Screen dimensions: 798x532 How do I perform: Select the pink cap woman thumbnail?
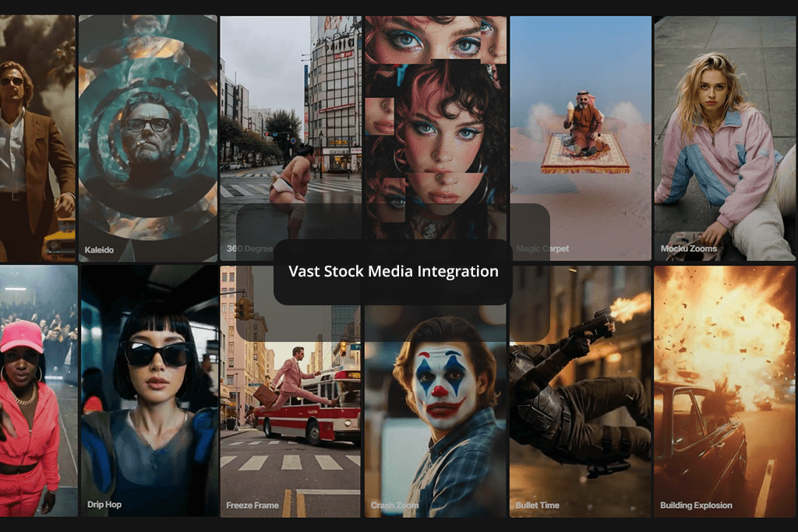click(39, 390)
